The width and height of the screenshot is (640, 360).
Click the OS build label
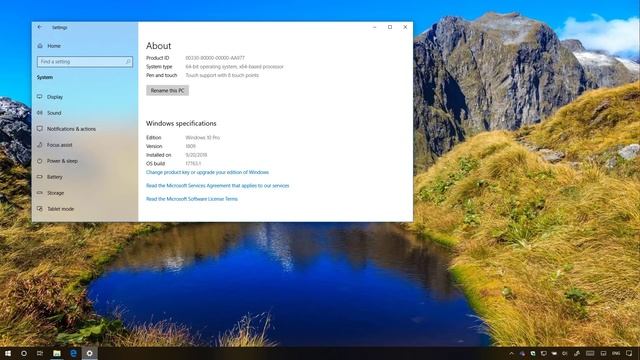click(x=156, y=164)
